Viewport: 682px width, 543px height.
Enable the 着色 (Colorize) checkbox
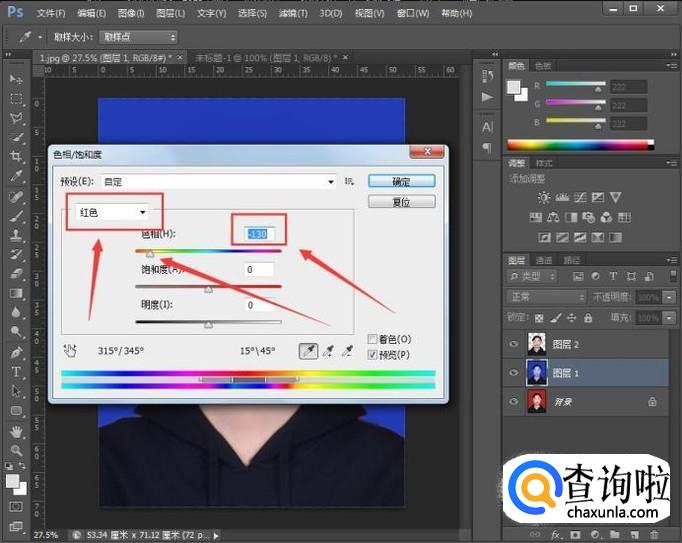[x=373, y=339]
